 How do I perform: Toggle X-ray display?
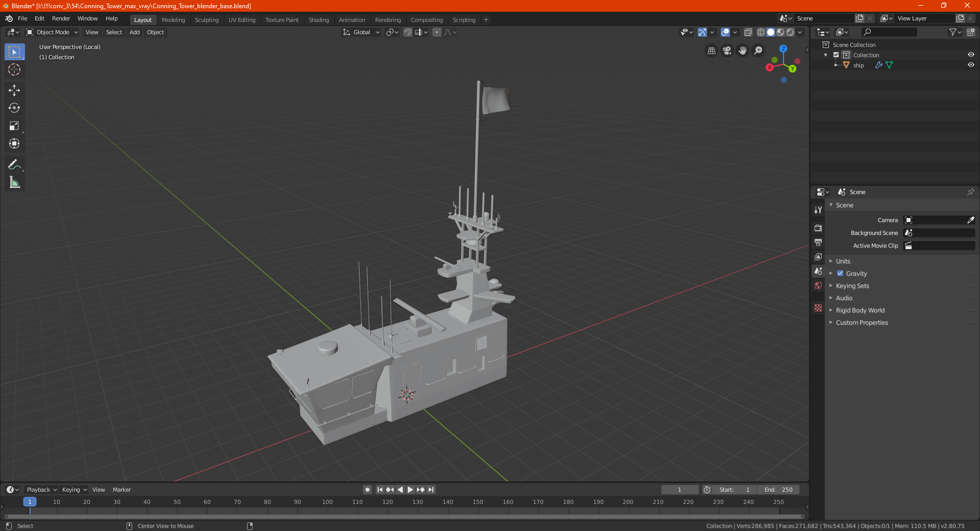pyautogui.click(x=748, y=32)
